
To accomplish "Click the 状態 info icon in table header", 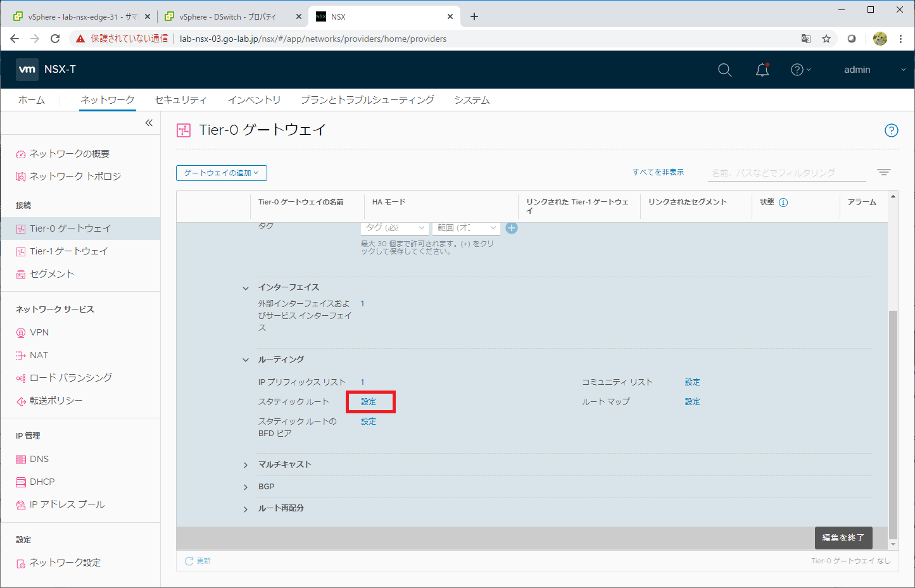I will click(x=783, y=203).
